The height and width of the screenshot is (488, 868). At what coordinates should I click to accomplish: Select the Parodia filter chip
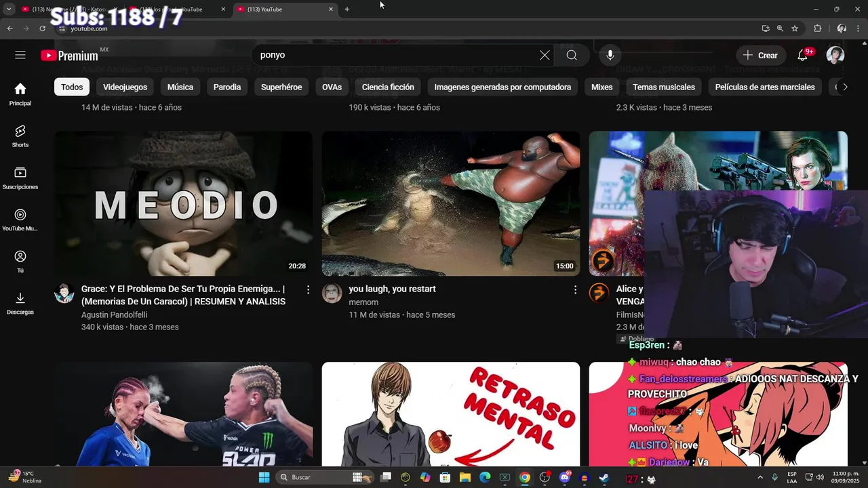coord(227,87)
